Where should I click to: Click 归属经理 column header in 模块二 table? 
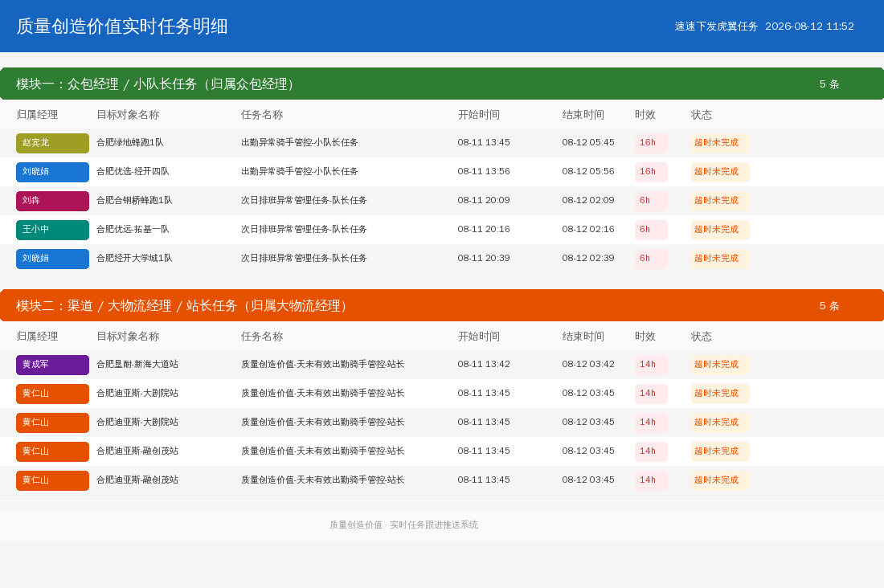37,336
